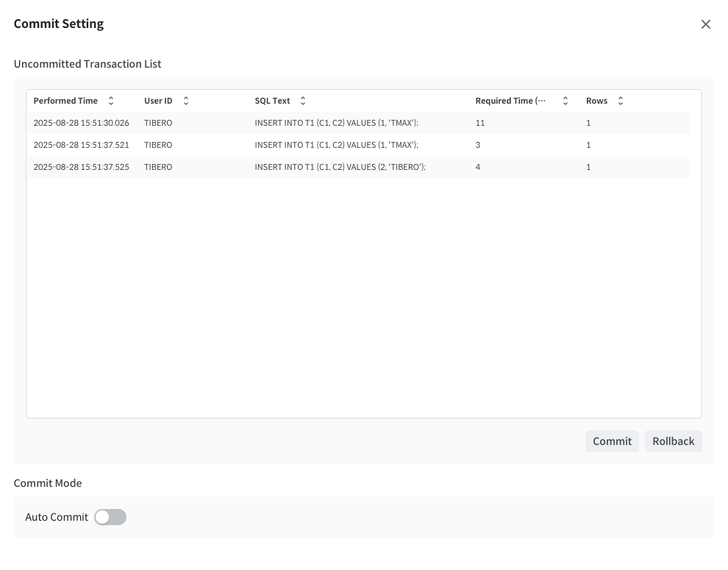The height and width of the screenshot is (570, 728).
Task: Click sort icon beside Required Time
Action: coord(565,101)
